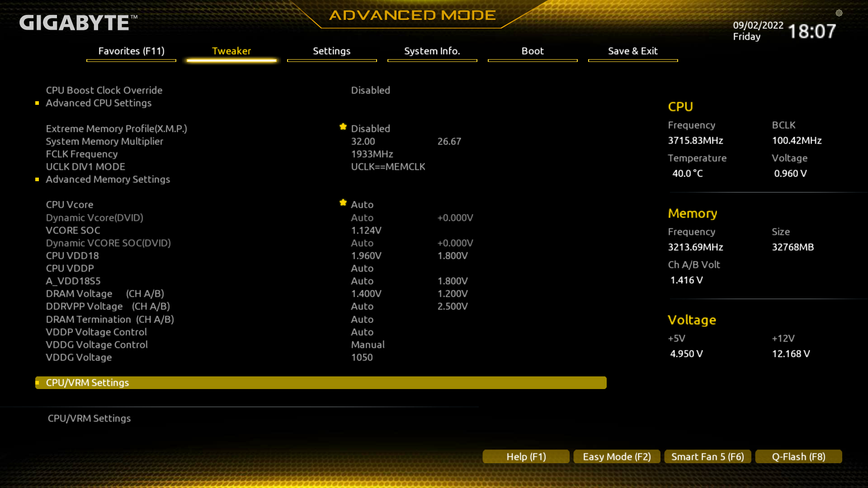This screenshot has height=488, width=868.
Task: Select UCLK DIV1 MODE value UCLK==MEMCLK
Action: click(388, 167)
